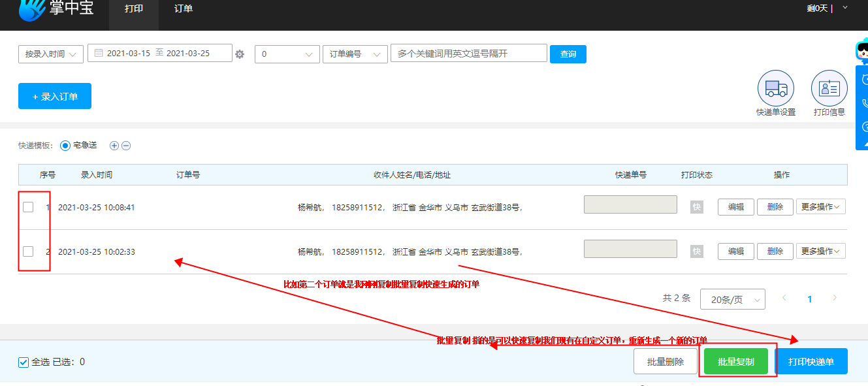Click the gear icon beside the date range
This screenshot has width=868, height=386.
tap(240, 54)
